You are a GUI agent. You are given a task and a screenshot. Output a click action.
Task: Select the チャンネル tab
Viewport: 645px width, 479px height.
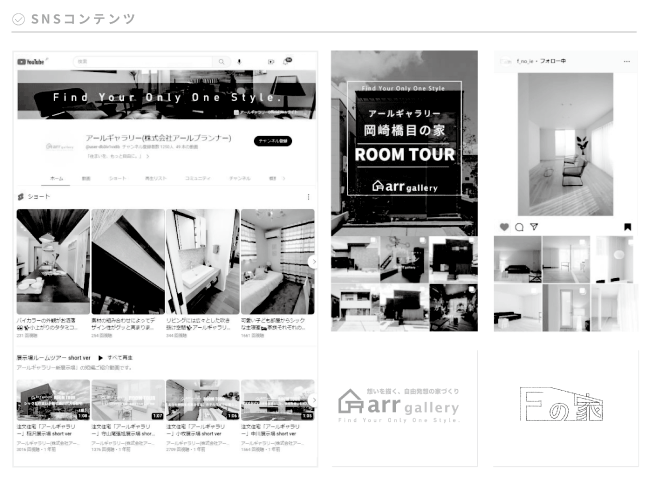[x=239, y=179]
